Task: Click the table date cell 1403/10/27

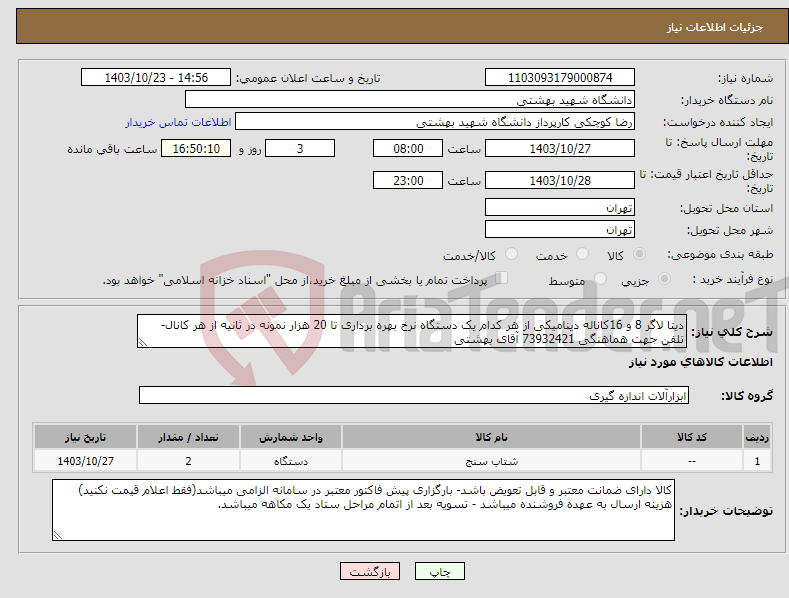Action: (x=86, y=461)
